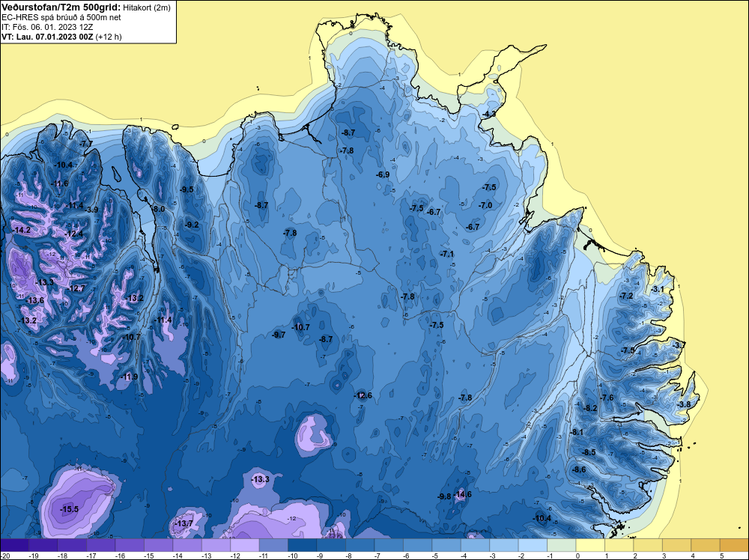Click the legend swatch between -17 and -16
This screenshot has width=749, height=560.
(x=101, y=545)
